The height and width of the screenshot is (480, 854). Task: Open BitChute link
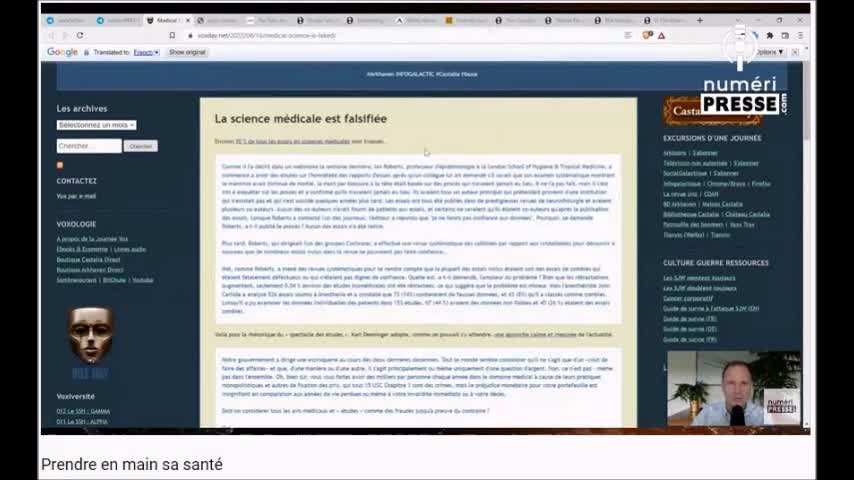[114, 280]
